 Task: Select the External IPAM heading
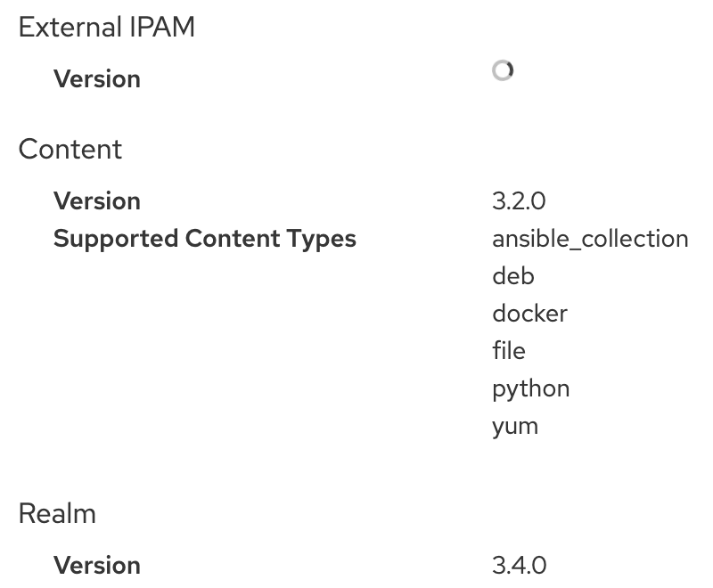point(106,27)
